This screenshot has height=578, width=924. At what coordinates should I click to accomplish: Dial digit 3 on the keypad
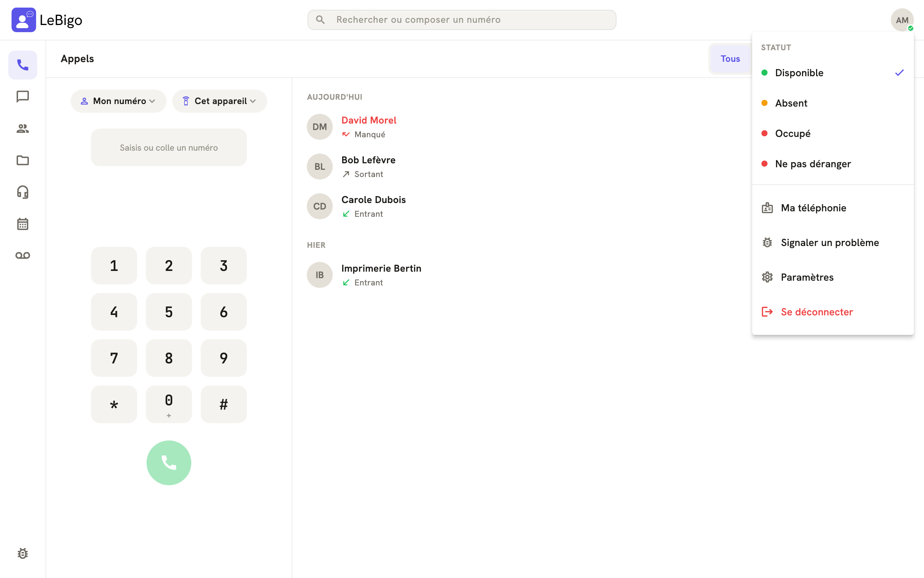[x=224, y=266]
